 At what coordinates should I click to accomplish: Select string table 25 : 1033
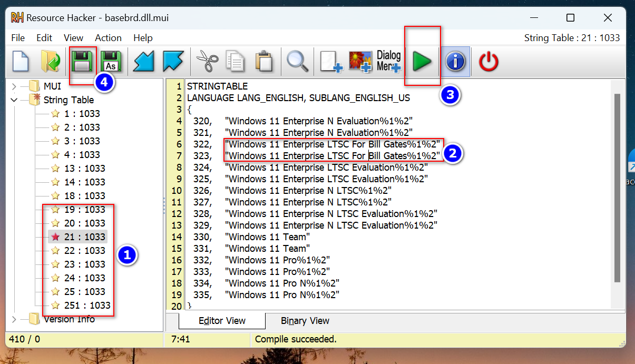pyautogui.click(x=84, y=292)
